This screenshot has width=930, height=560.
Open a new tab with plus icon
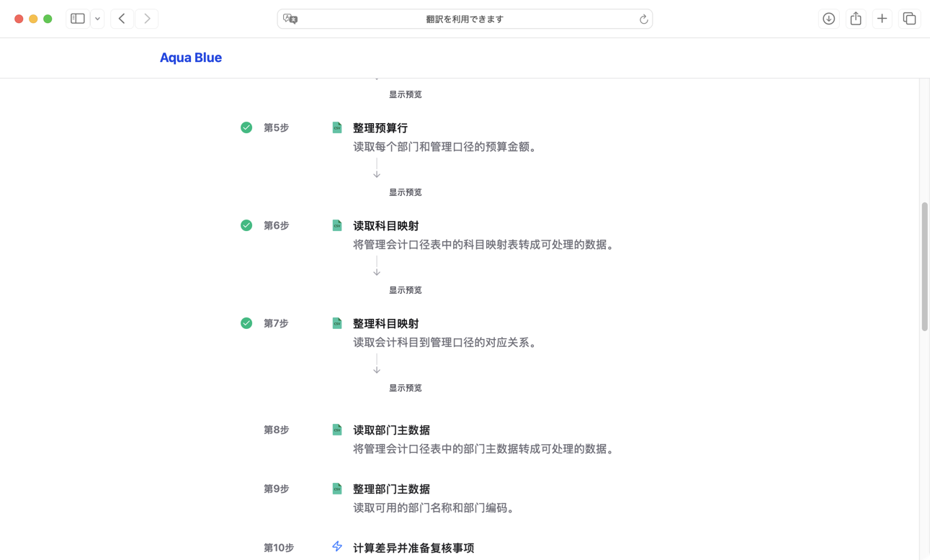[x=882, y=19]
